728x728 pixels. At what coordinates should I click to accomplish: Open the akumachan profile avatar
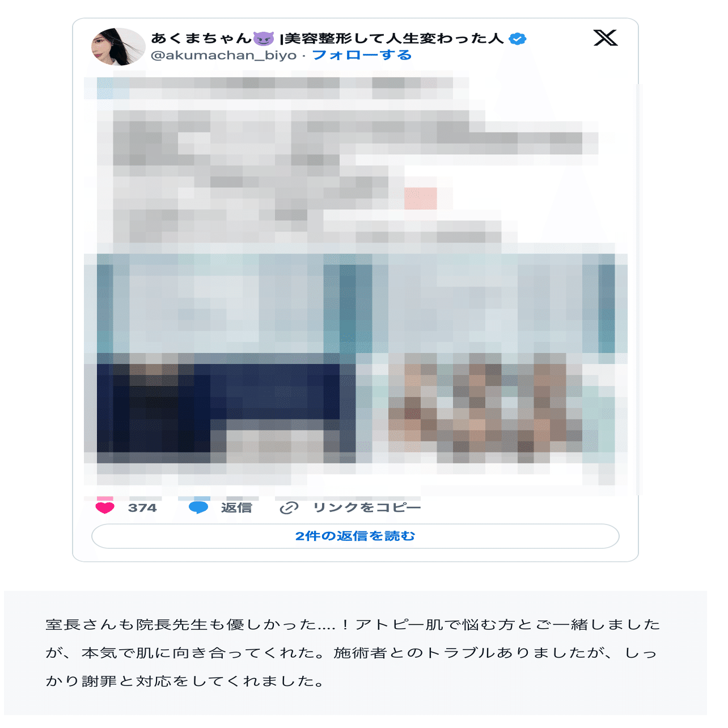[x=118, y=46]
